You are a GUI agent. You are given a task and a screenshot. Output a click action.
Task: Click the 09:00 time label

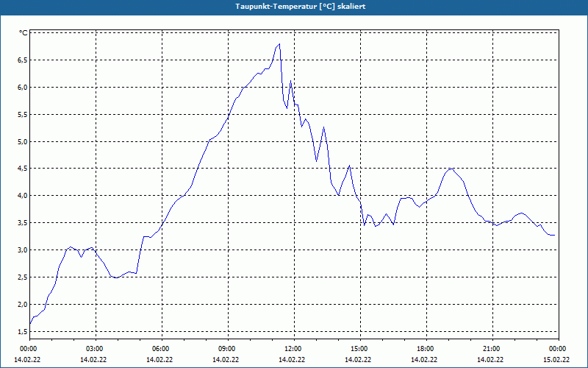226,349
